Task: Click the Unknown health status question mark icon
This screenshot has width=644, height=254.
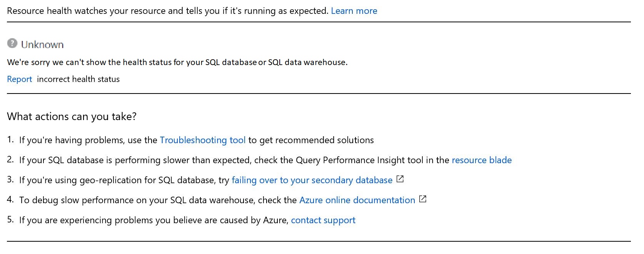Action: point(12,43)
